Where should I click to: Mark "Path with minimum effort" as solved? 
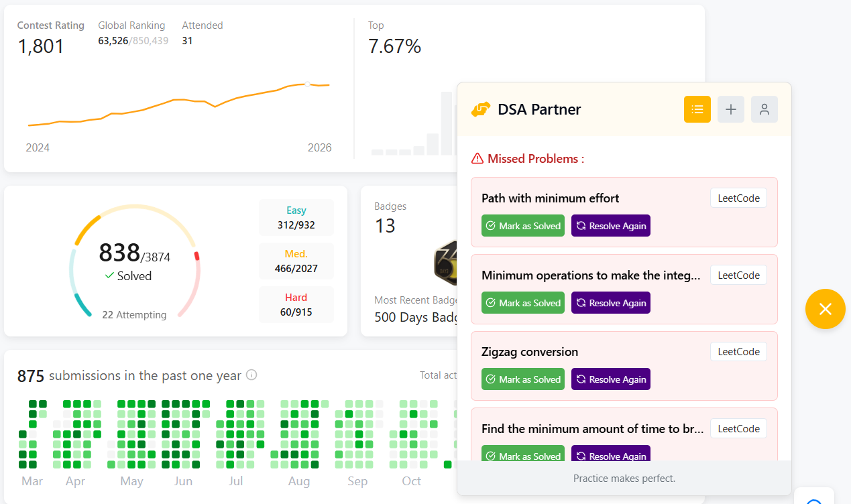pos(523,226)
